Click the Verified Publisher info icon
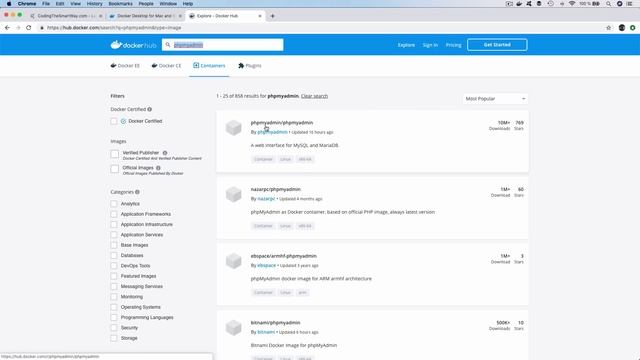 pyautogui.click(x=165, y=153)
